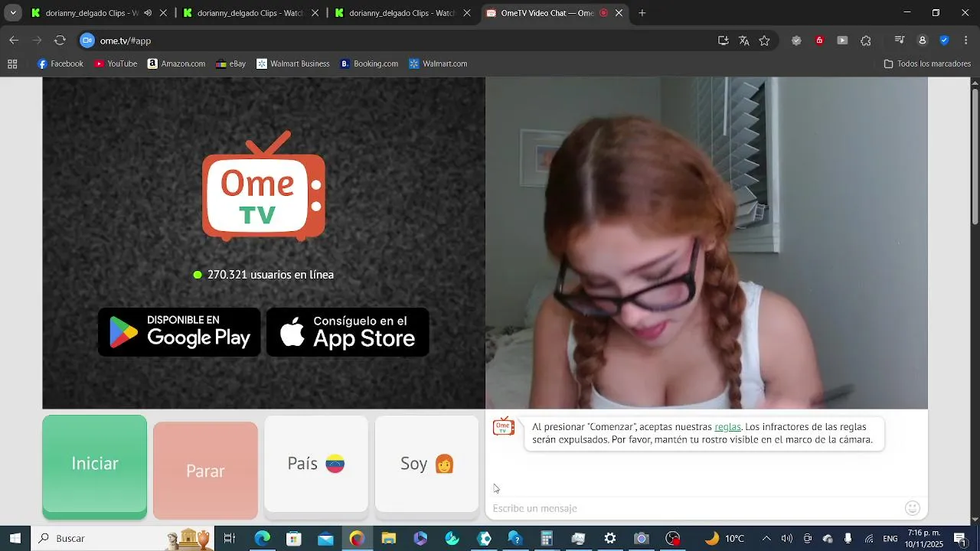Click the Google Play download badge
980x551 pixels.
pyautogui.click(x=179, y=332)
